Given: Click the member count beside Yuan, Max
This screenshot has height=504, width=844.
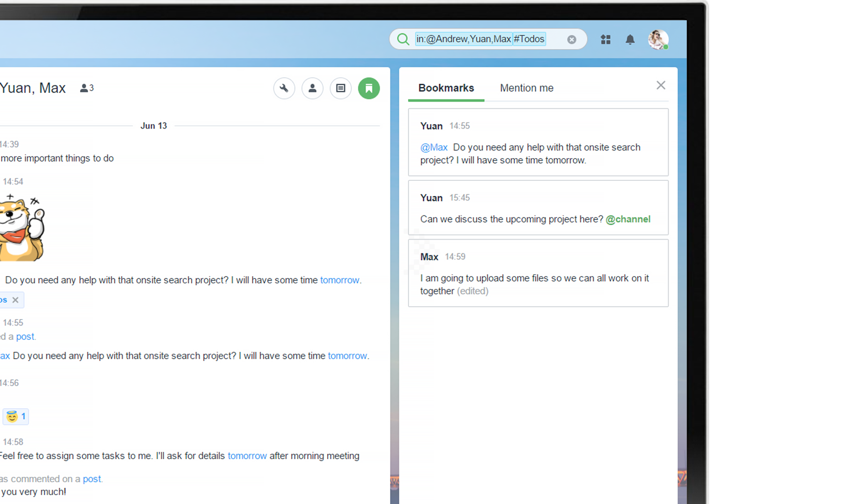Looking at the screenshot, I should 87,88.
